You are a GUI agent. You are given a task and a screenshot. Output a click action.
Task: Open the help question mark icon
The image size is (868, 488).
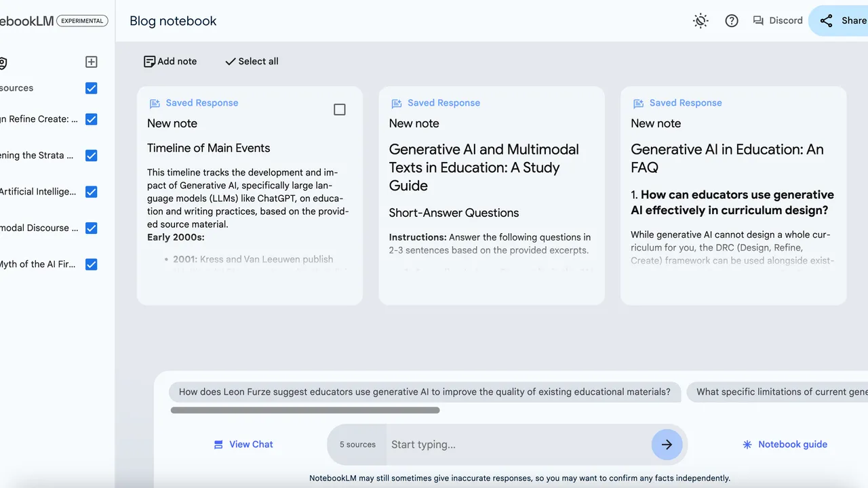pyautogui.click(x=732, y=21)
